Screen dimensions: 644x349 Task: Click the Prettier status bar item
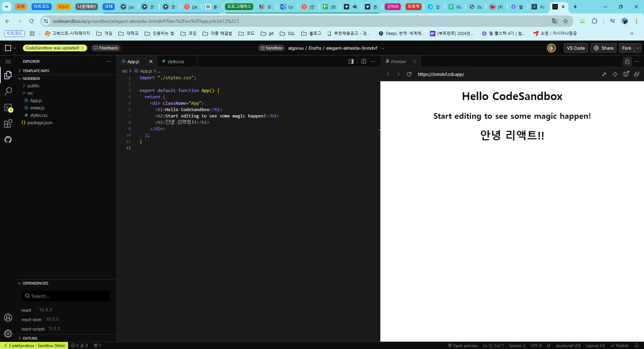pos(620,345)
